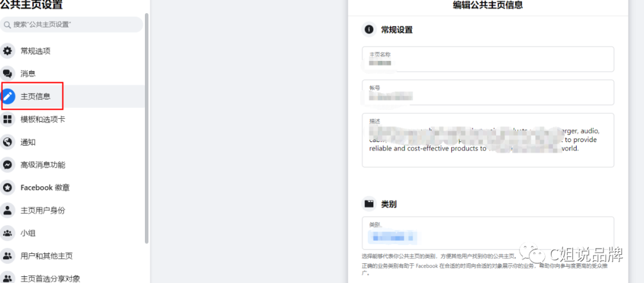Click the 常规设置 section heading
The height and width of the screenshot is (283, 644).
397,30
